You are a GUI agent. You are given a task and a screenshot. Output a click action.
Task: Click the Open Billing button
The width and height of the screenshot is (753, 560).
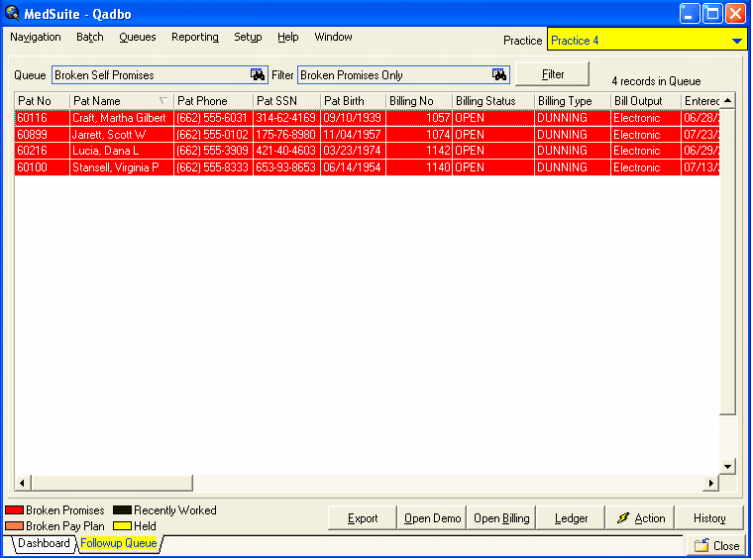click(x=501, y=517)
